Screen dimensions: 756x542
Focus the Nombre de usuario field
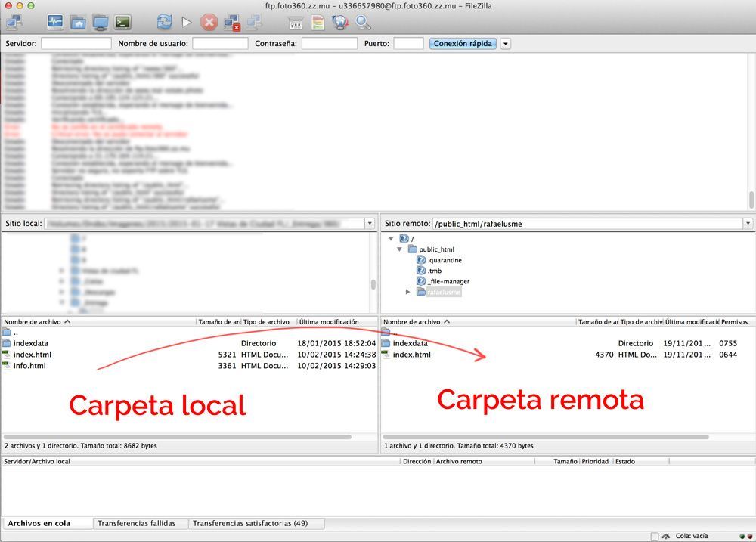[220, 43]
